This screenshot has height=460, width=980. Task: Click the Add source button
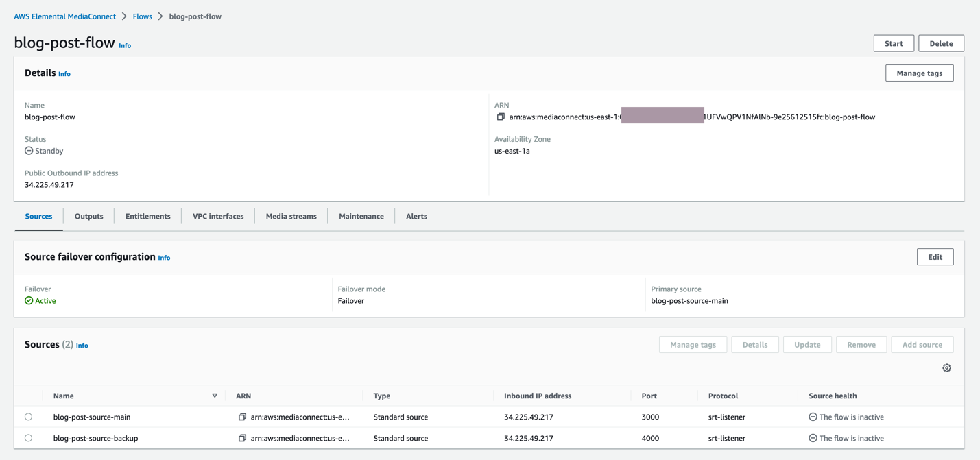[922, 345]
